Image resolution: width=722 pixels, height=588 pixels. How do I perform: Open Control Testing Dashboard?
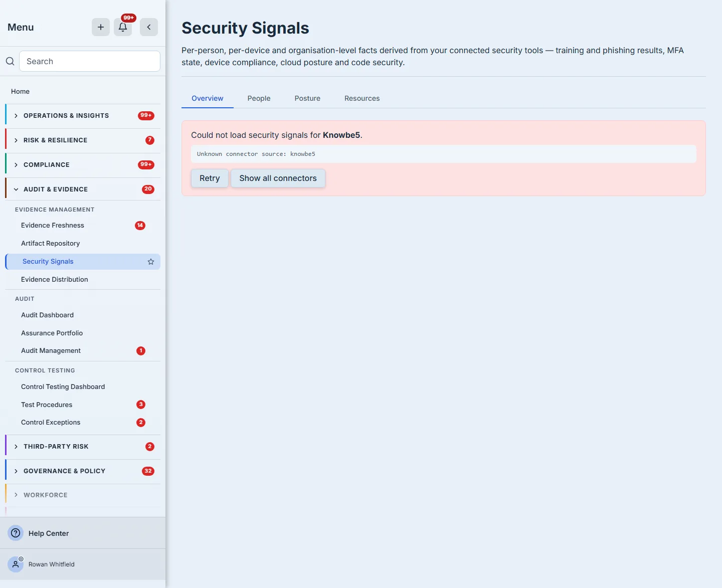83,387
